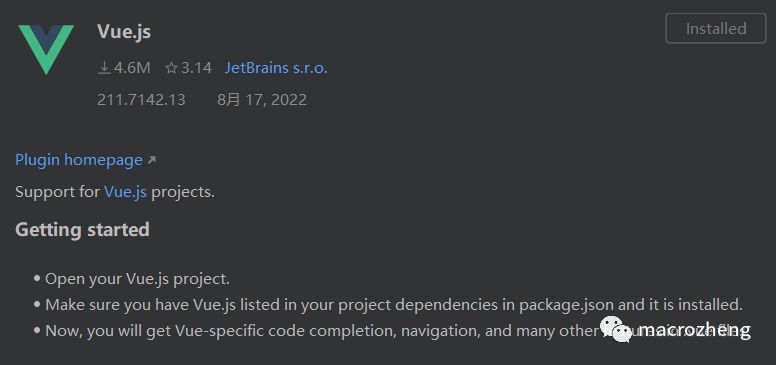The height and width of the screenshot is (365, 776).
Task: Select the Vue.js plugin title
Action: pos(124,31)
